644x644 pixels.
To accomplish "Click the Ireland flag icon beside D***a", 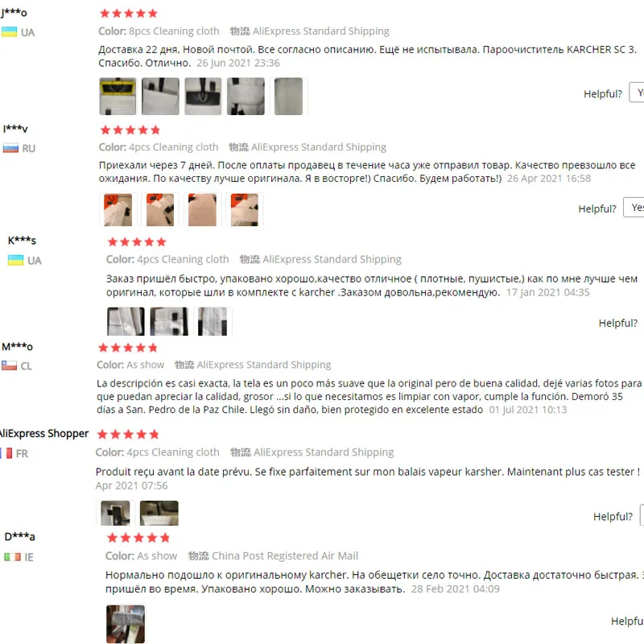I will pos(12,557).
